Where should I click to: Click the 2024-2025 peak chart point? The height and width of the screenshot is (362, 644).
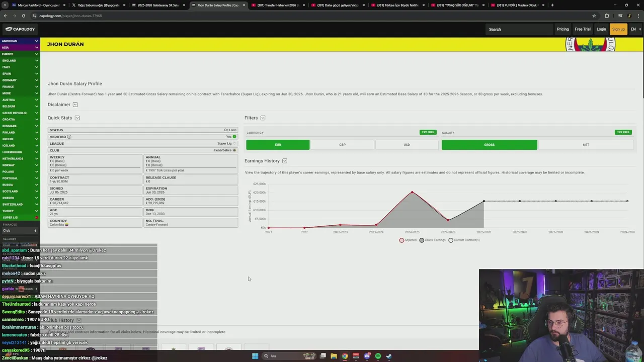(x=412, y=192)
